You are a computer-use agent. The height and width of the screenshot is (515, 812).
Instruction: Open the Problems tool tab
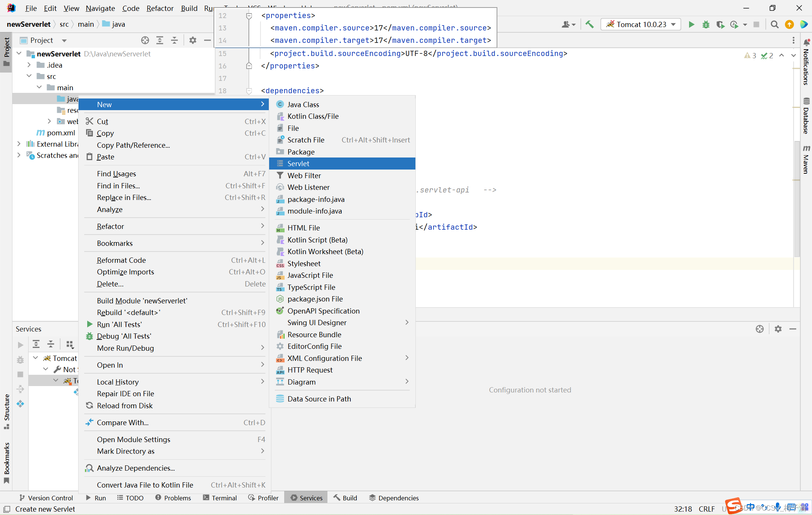click(173, 498)
